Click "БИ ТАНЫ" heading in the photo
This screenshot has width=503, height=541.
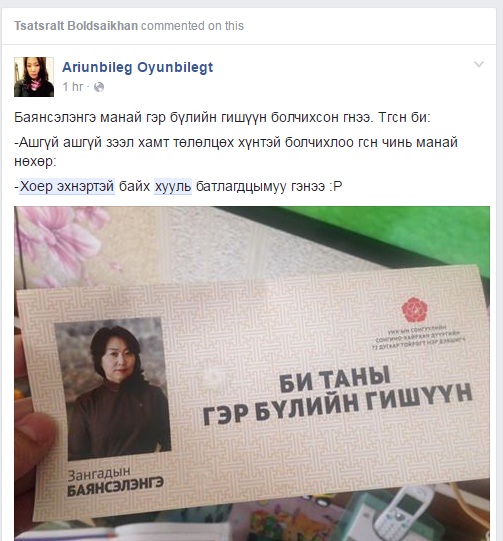[x=335, y=380]
